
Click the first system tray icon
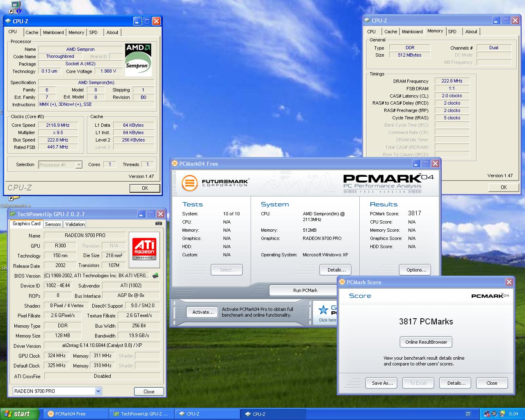coord(488,414)
